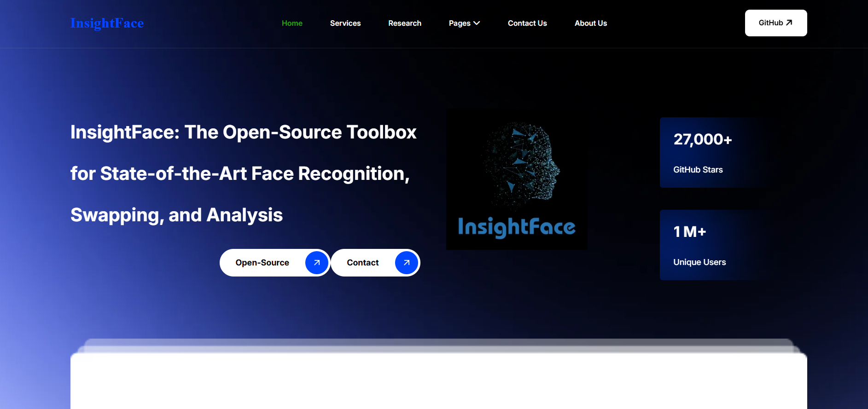Open the Research nav link

point(405,23)
